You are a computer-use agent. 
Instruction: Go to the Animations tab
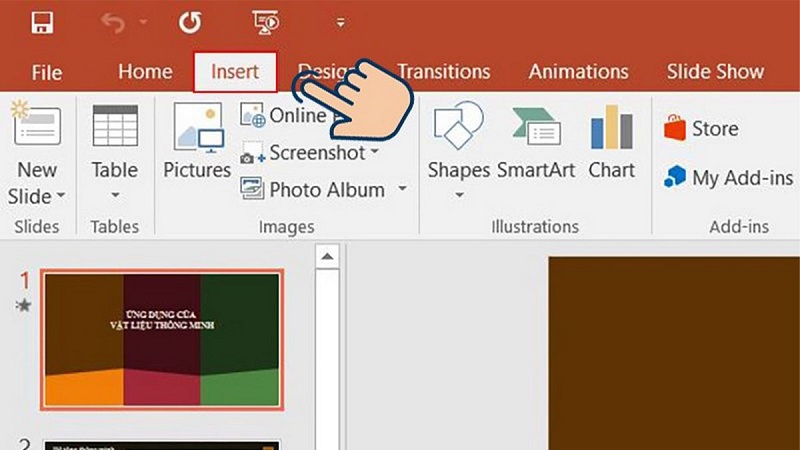[578, 71]
